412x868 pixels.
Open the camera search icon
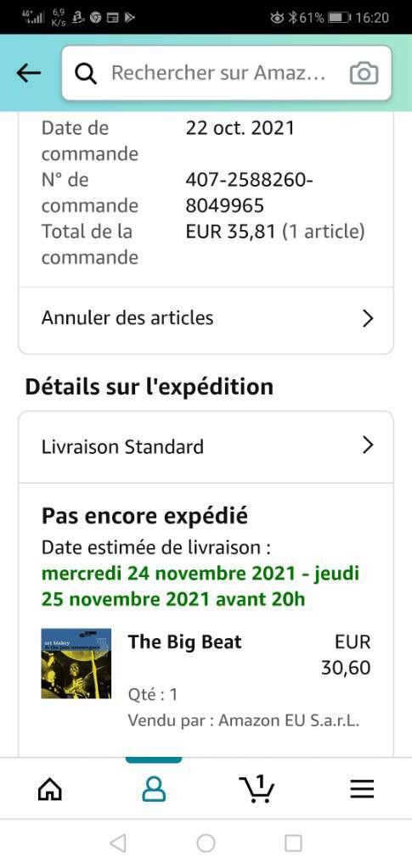coord(364,74)
